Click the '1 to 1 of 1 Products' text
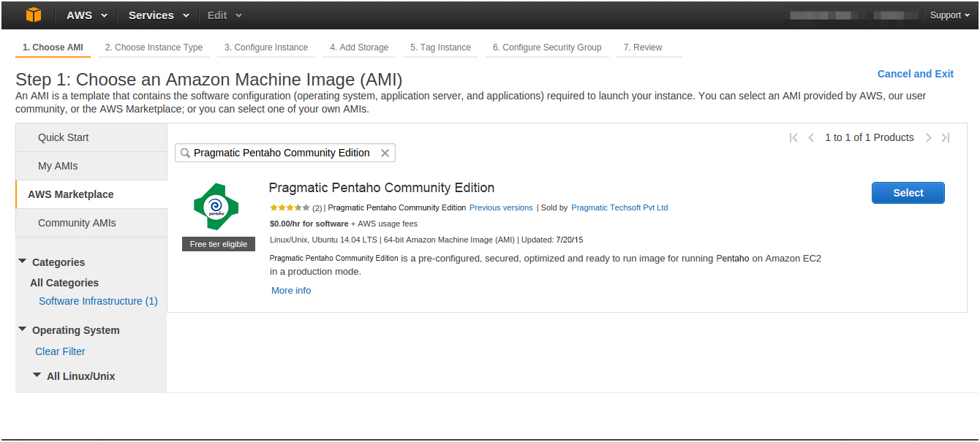Viewport: 980px width, 442px height. click(870, 137)
